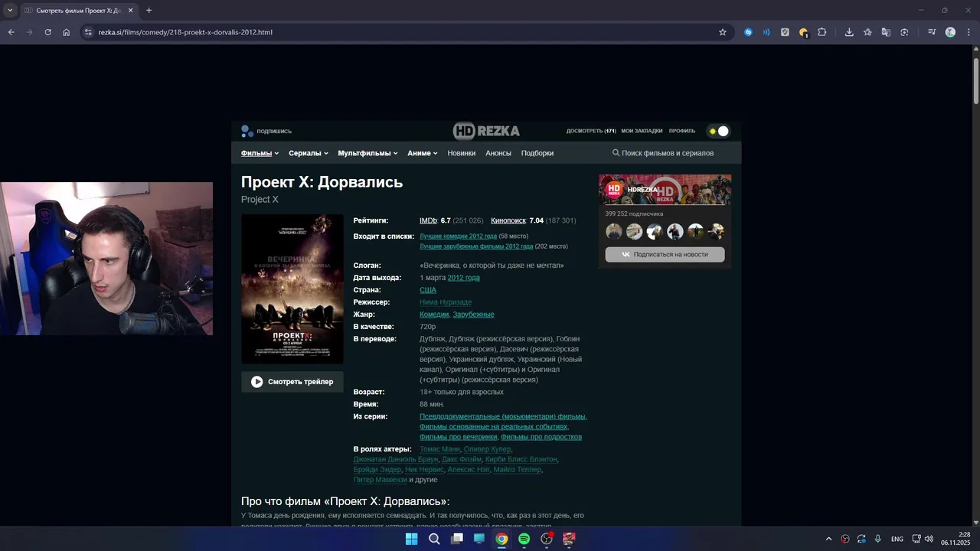Open Фильмы про вечеринки collection
This screenshot has height=551, width=980.
coord(458,437)
